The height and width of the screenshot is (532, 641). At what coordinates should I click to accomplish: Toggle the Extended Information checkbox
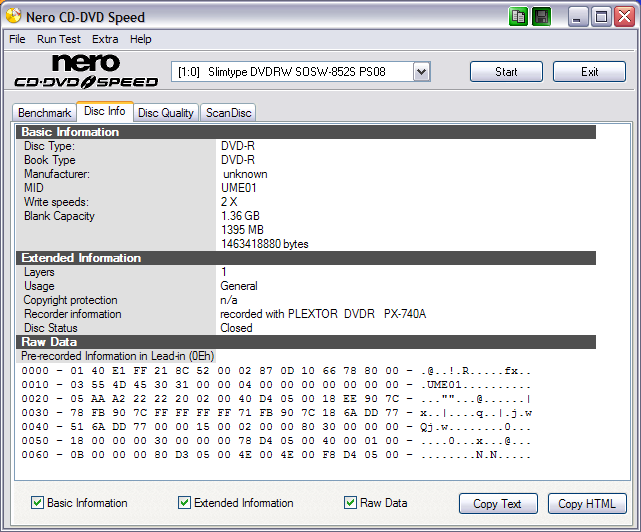[185, 503]
